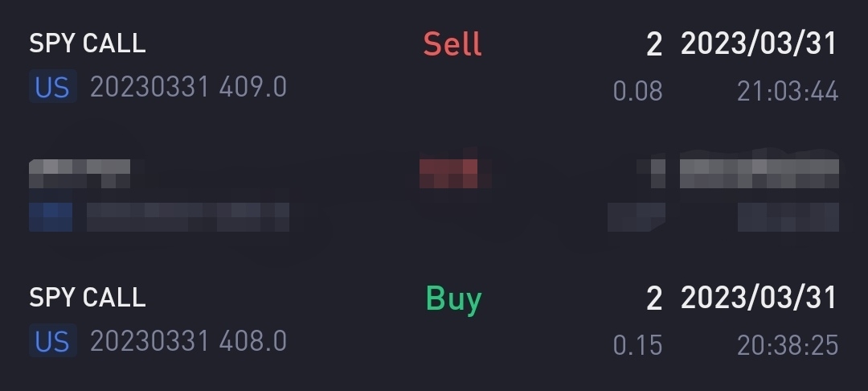
Task: Click quantity 2 on the Buy order row
Action: click(653, 298)
